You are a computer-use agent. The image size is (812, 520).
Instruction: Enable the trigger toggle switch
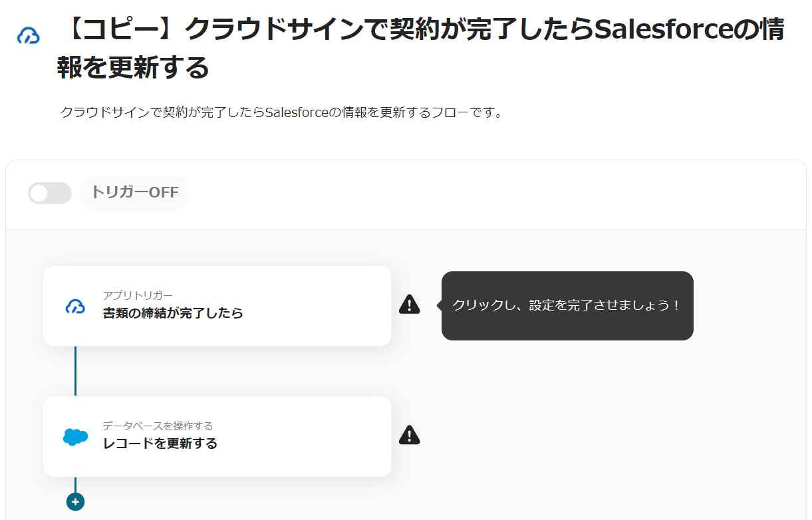pyautogui.click(x=50, y=193)
